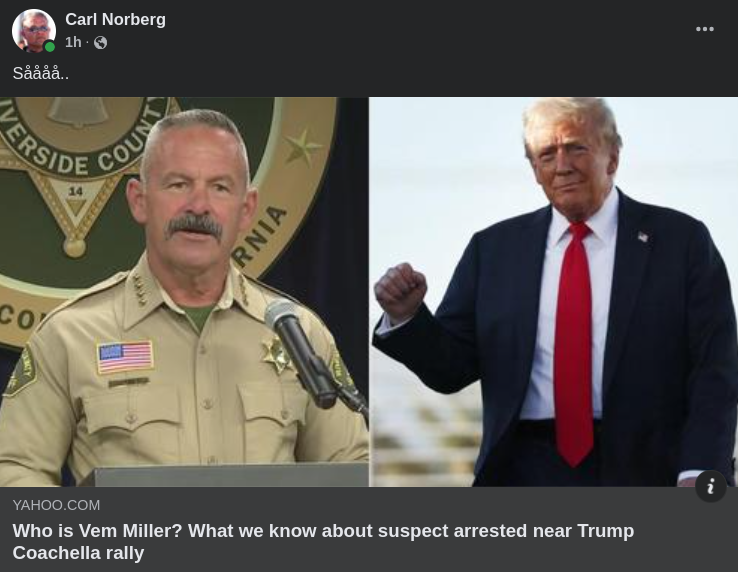
Task: Click the Coachella rally headline line
Action: tap(78, 553)
